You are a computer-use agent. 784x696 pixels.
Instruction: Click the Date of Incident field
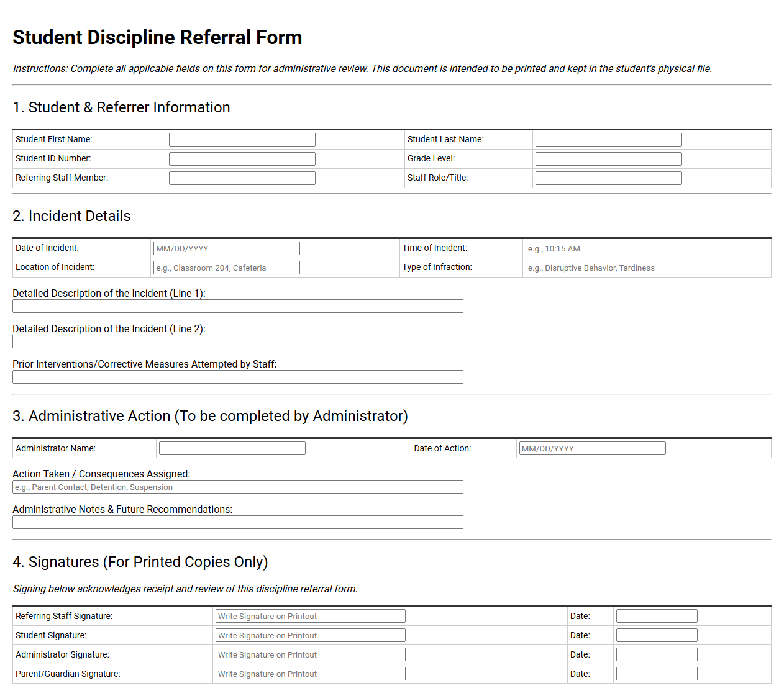coord(227,248)
